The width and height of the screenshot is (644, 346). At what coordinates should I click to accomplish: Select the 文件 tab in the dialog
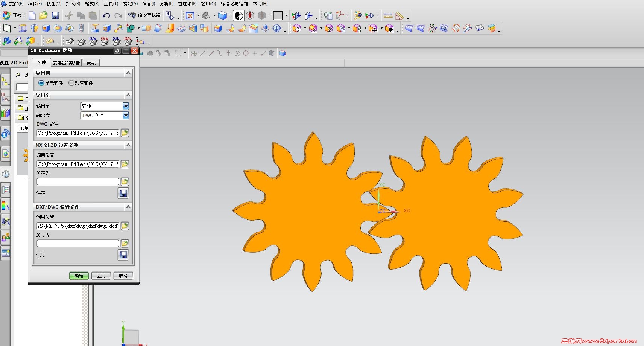(41, 62)
